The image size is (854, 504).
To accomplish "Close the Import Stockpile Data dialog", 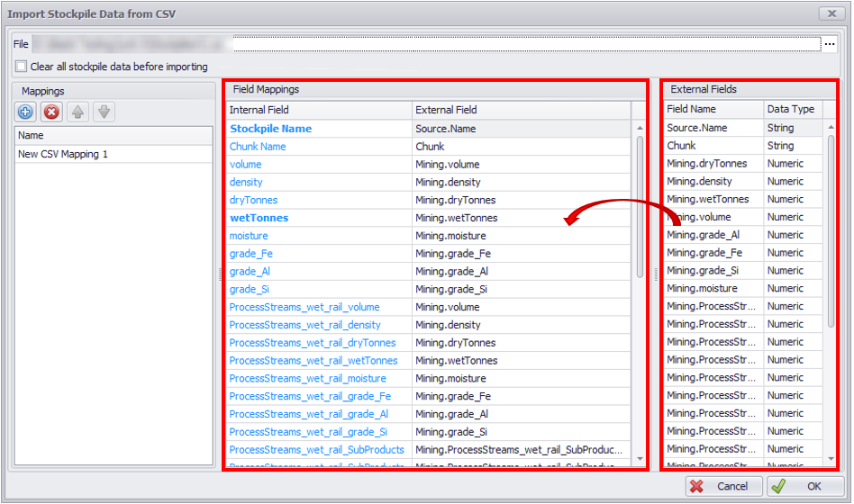I will point(831,13).
